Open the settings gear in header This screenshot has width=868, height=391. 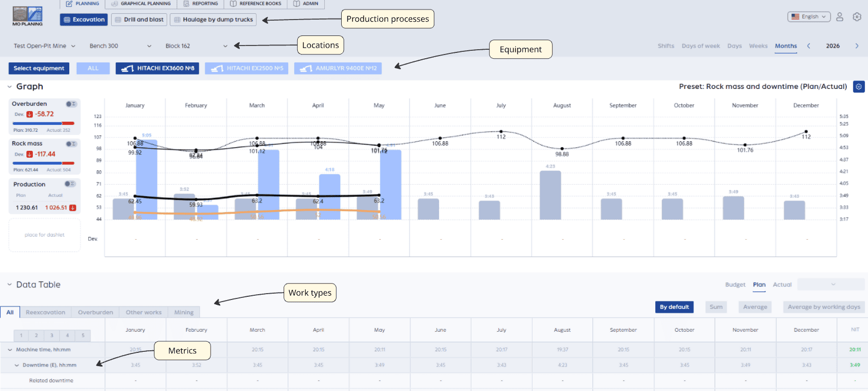pyautogui.click(x=857, y=17)
